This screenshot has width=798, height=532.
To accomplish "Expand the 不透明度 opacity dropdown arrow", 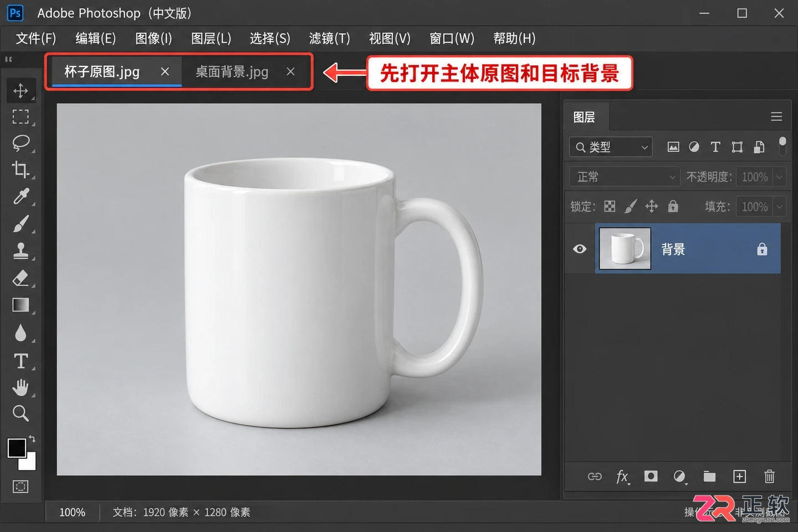I will pyautogui.click(x=779, y=177).
